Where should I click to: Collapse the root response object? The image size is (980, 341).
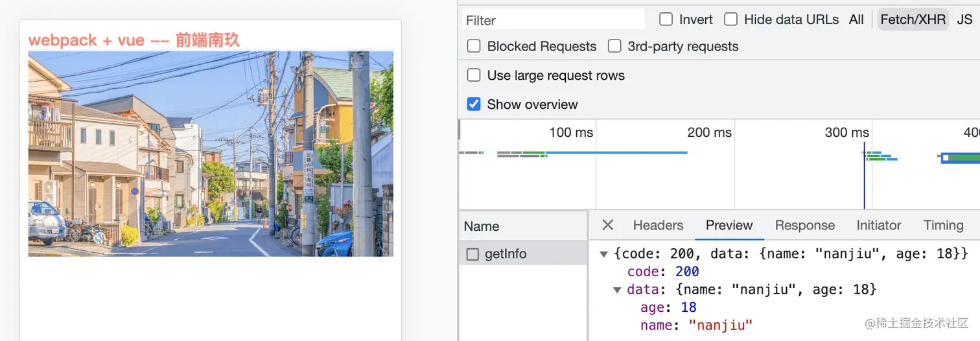pyautogui.click(x=604, y=253)
